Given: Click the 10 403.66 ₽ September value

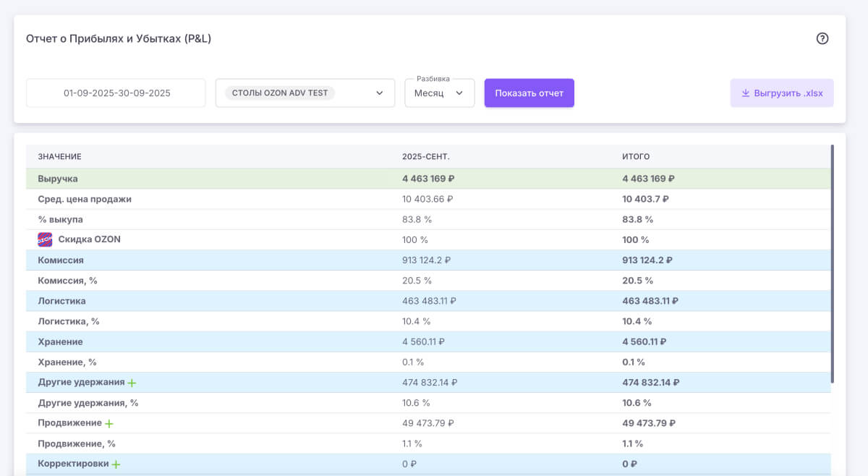Looking at the screenshot, I should coord(427,199).
